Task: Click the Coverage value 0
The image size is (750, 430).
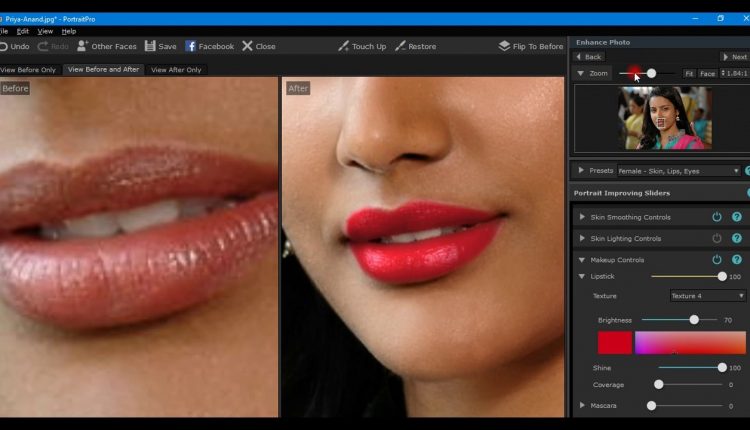Action: click(x=731, y=385)
